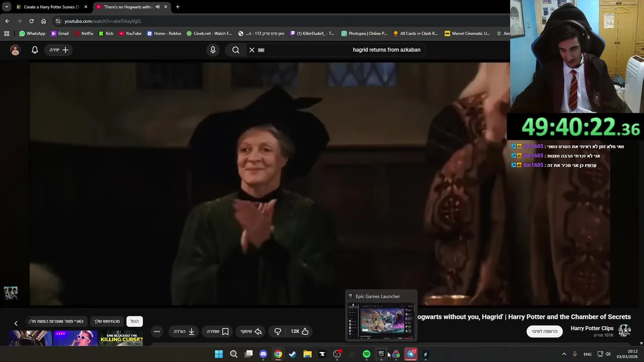Go back in Chrome browser
The width and height of the screenshot is (644, 362).
(x=7, y=21)
